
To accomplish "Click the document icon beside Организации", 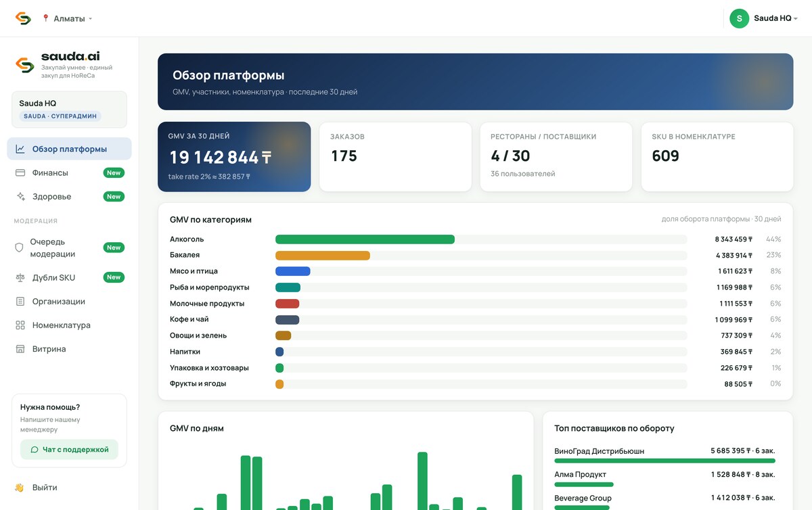I will coord(20,301).
